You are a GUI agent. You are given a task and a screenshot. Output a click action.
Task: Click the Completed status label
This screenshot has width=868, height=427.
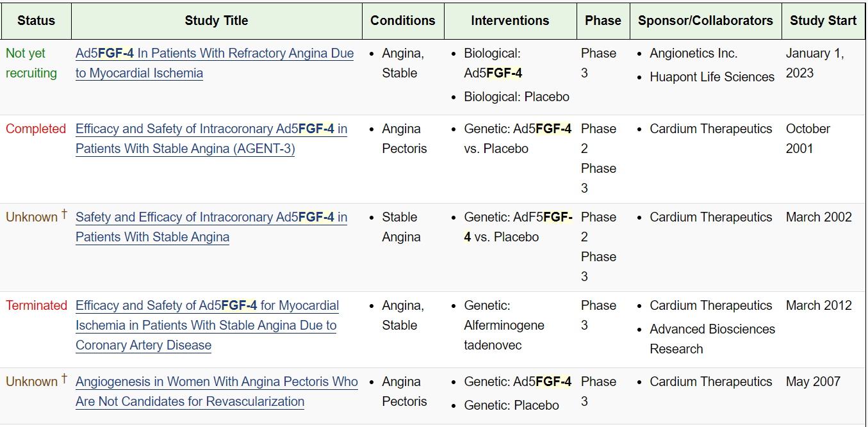click(x=36, y=129)
